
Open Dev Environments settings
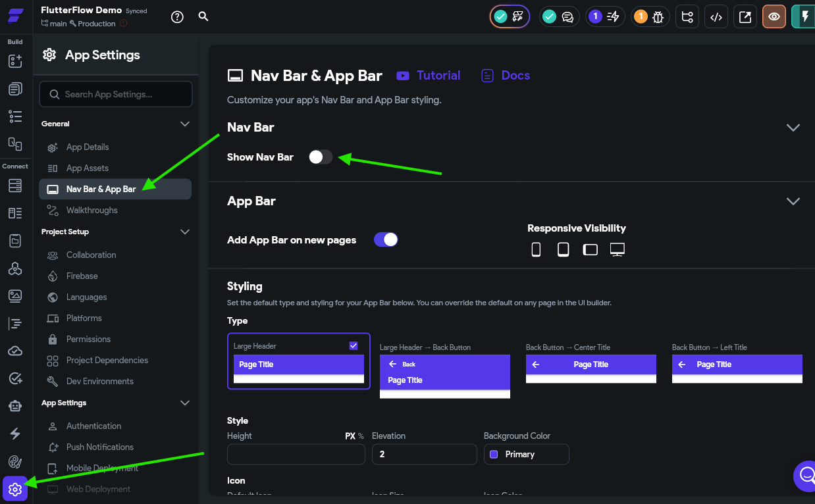point(115,381)
